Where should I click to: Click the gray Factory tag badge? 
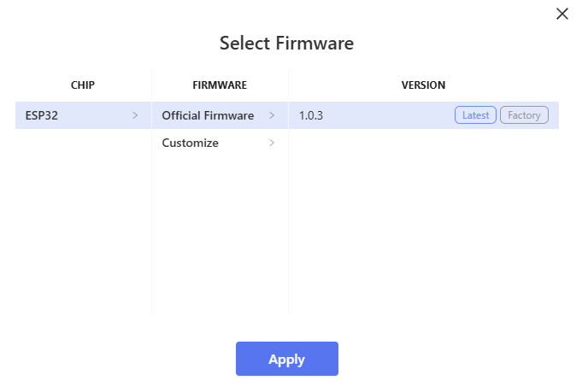pos(524,115)
